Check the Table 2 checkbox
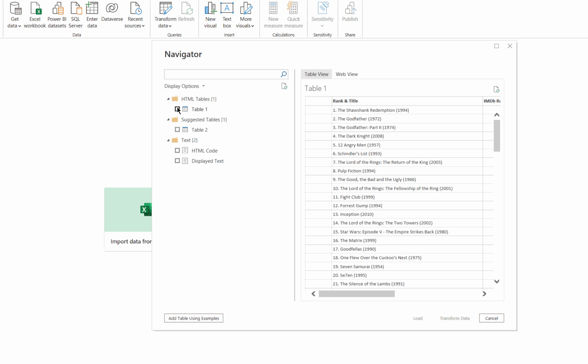Viewport: 588px width, 364px height. click(177, 130)
